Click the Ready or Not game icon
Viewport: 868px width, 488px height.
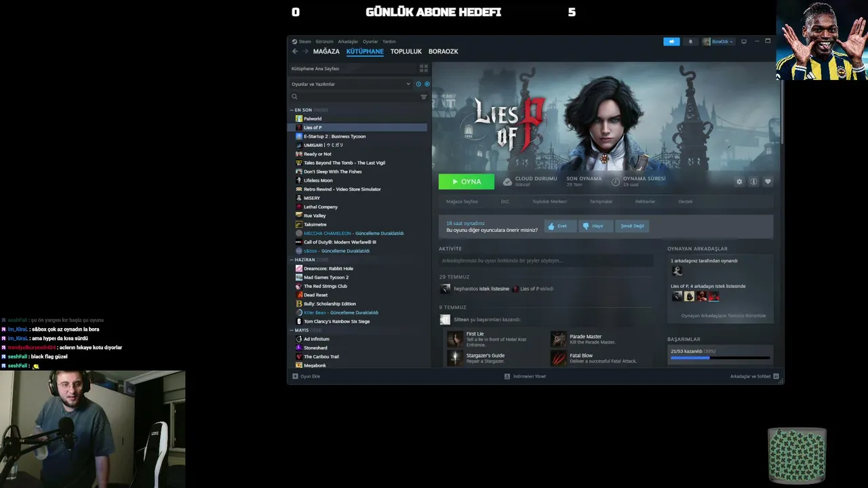pyautogui.click(x=299, y=154)
